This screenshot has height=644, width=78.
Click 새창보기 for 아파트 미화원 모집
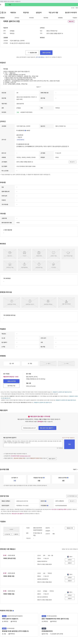click(70, 598)
